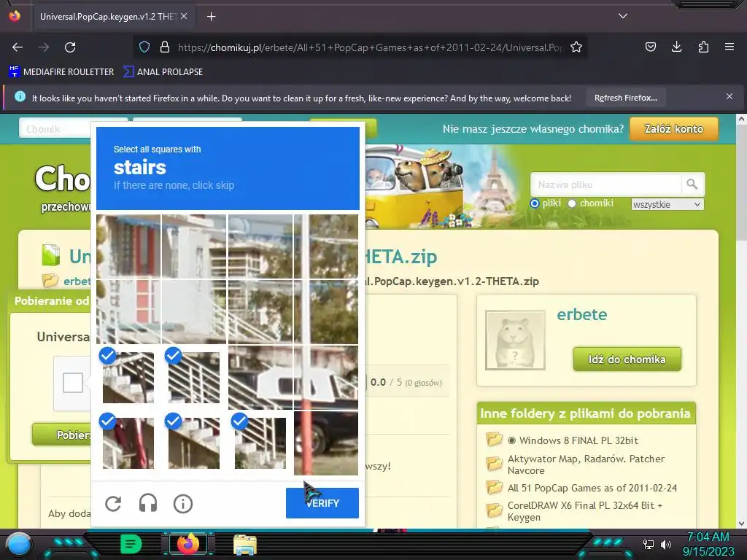Reload the captcha challenge

click(113, 503)
